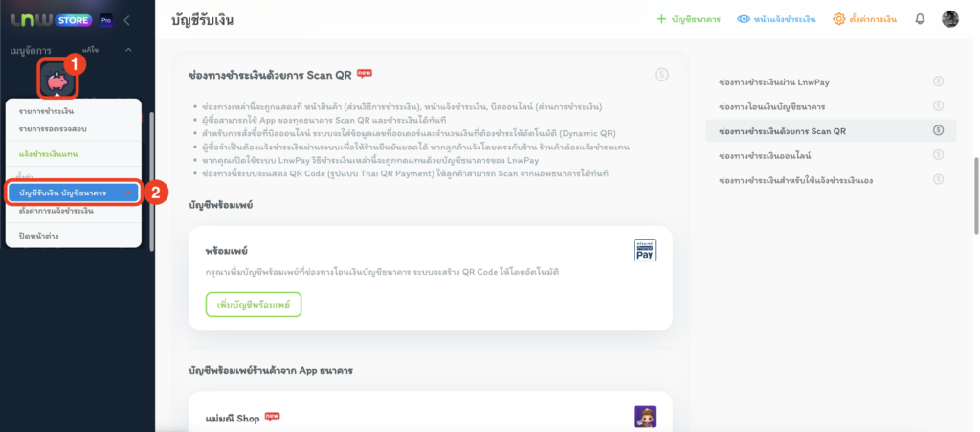Click ปิดหน้าต่าง to close the menu
980x432 pixels.
click(41, 235)
